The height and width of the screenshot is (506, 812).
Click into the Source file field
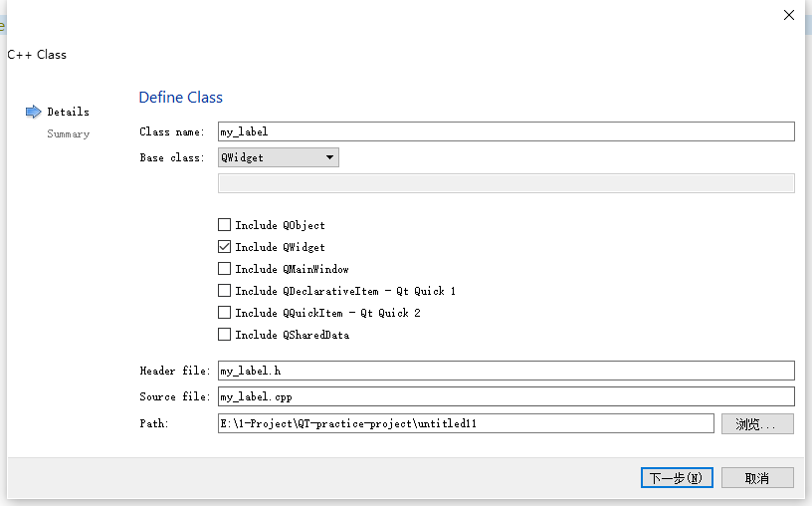pos(506,396)
